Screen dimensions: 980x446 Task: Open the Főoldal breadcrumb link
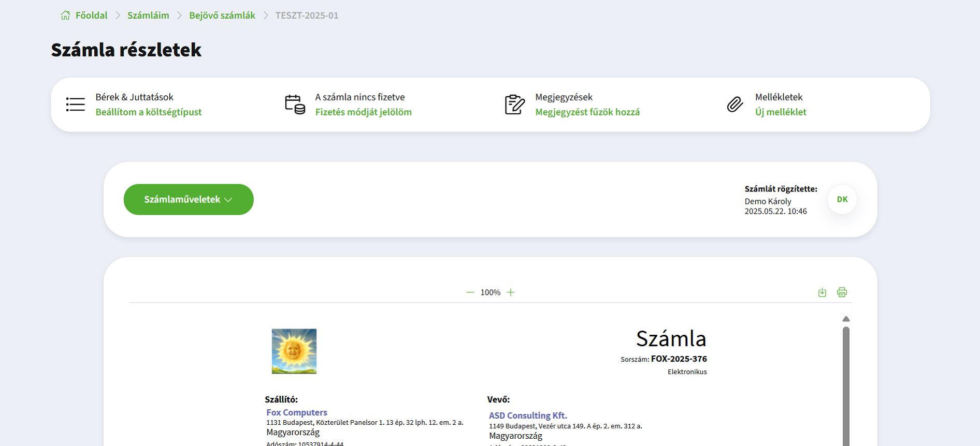pos(91,16)
